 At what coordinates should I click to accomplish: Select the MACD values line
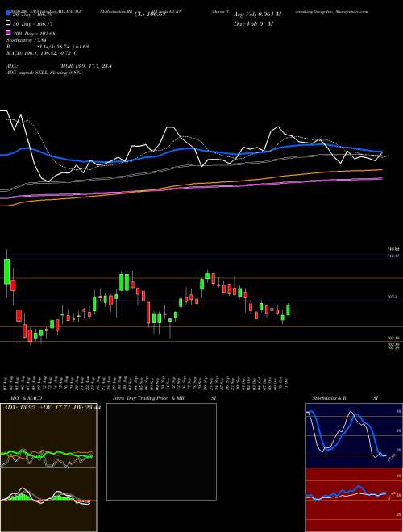click(42, 53)
